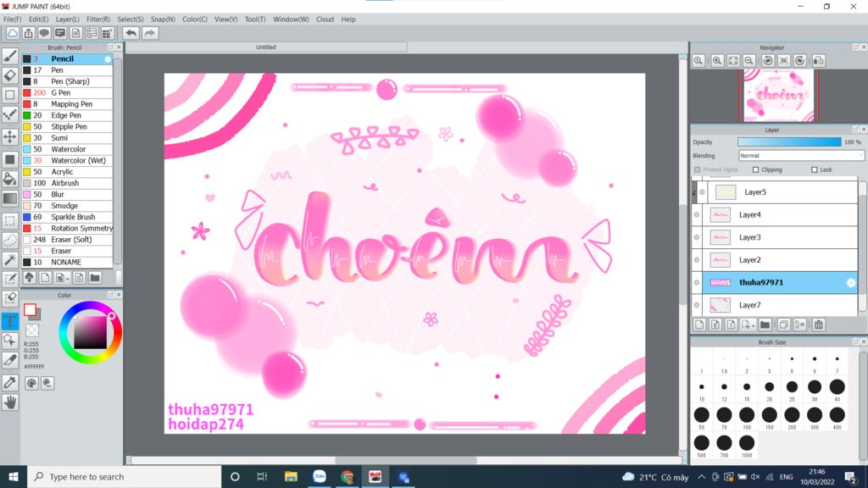Open Pencil brush settings gear

tap(108, 59)
